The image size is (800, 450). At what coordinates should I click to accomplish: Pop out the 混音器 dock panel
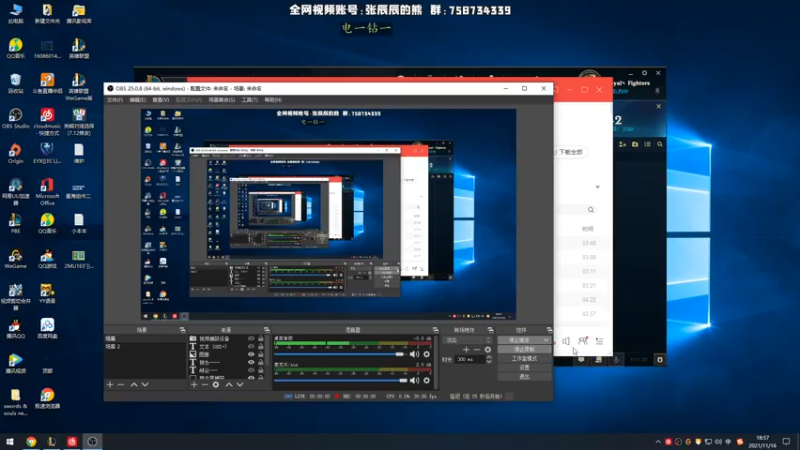[435, 330]
